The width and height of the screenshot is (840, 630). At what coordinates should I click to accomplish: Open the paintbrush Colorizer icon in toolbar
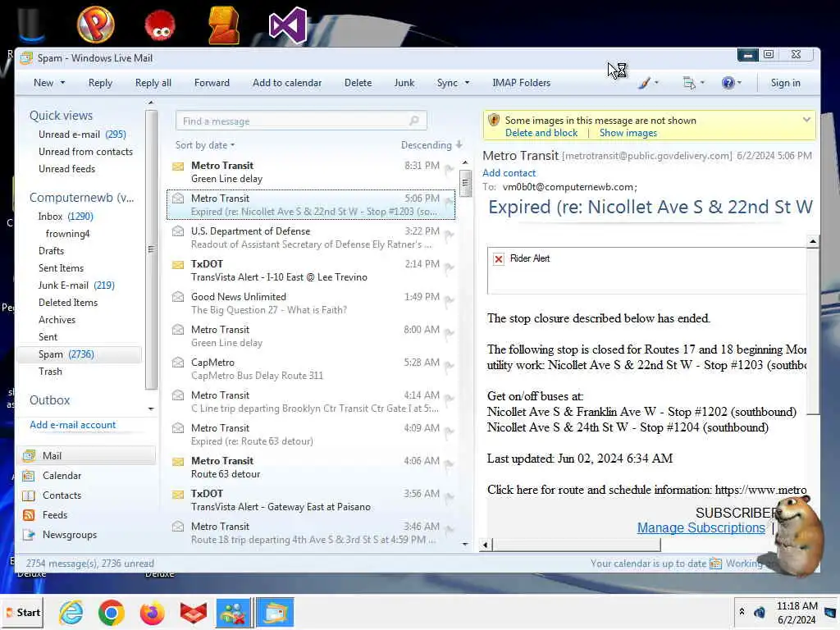645,83
